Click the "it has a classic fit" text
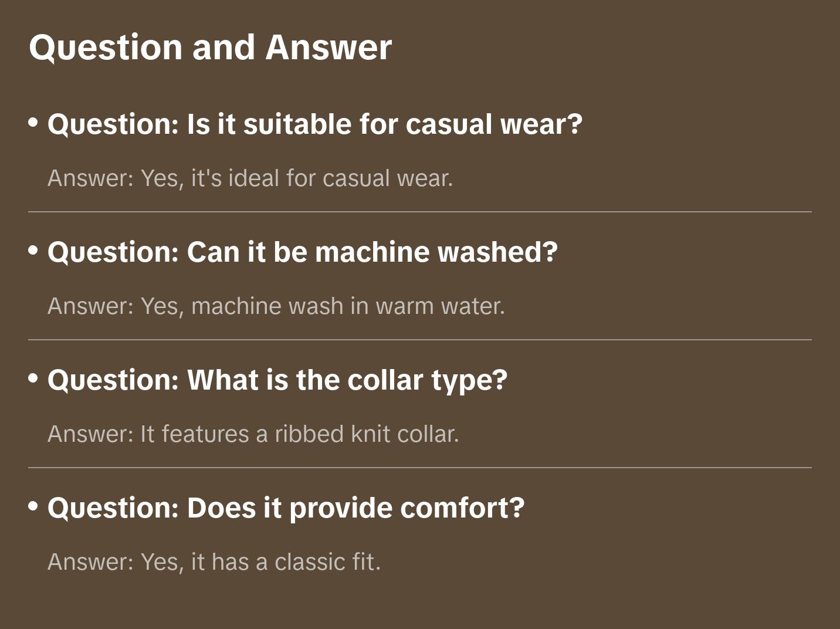The image size is (840, 629). [x=286, y=562]
